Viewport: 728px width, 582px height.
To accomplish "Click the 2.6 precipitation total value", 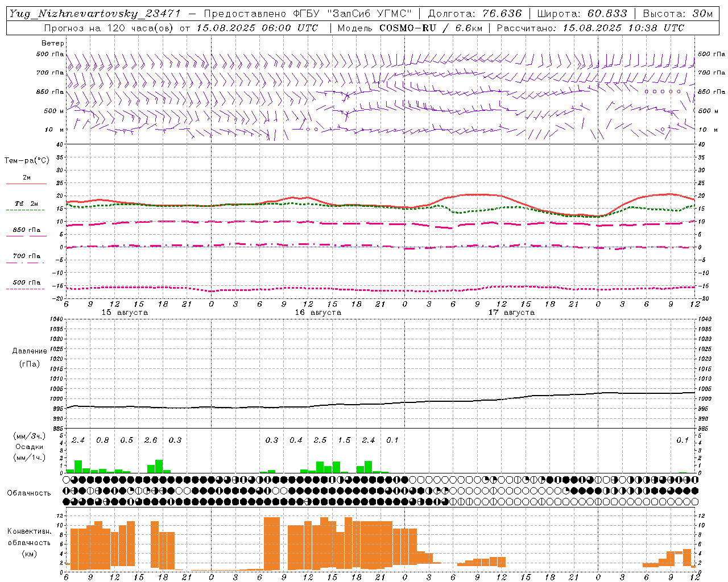I will tap(151, 440).
